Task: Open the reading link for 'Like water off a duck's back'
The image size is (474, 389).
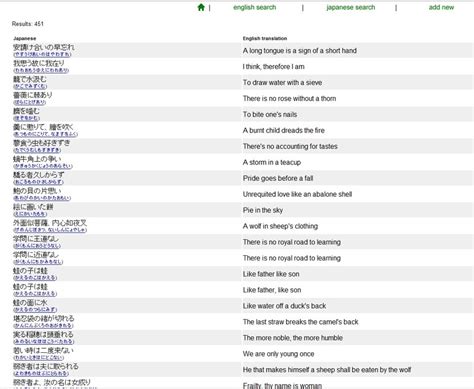Action: click(x=35, y=310)
